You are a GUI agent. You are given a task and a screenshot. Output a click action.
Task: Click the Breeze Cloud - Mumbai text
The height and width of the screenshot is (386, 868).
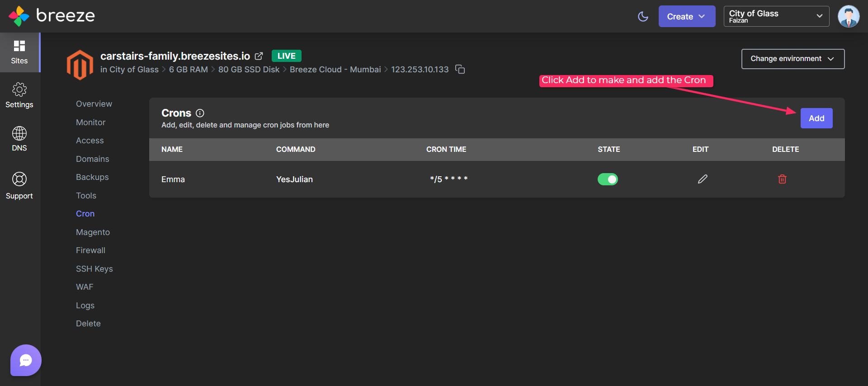[335, 70]
